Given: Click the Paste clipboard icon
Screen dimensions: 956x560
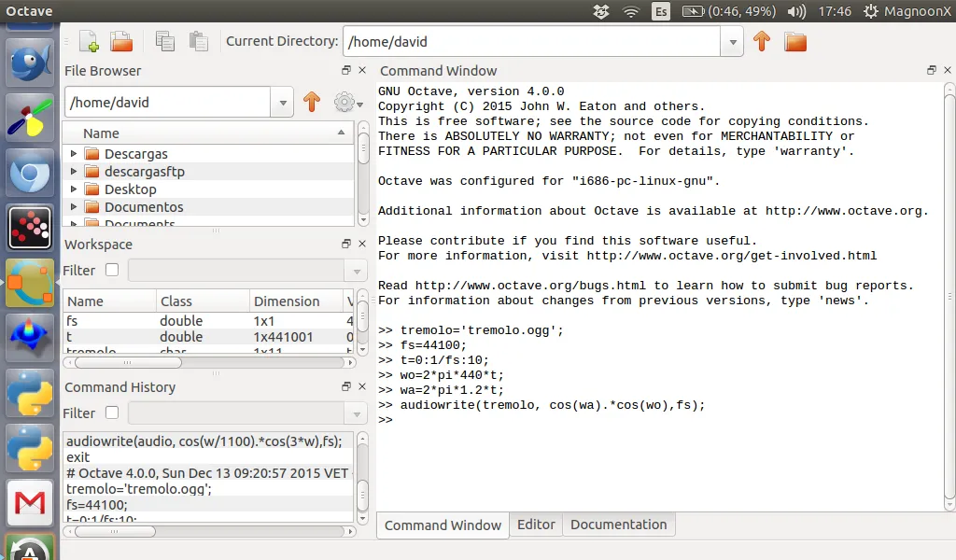Looking at the screenshot, I should (x=198, y=41).
